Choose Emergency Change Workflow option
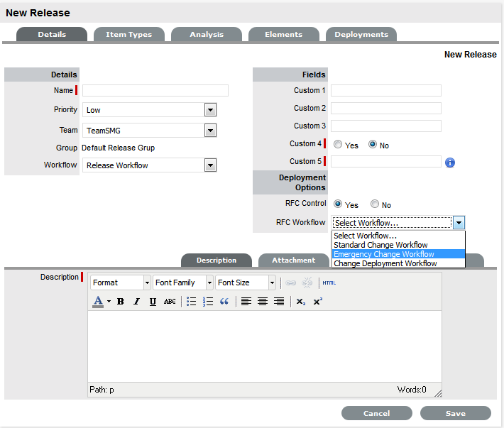 (398, 254)
